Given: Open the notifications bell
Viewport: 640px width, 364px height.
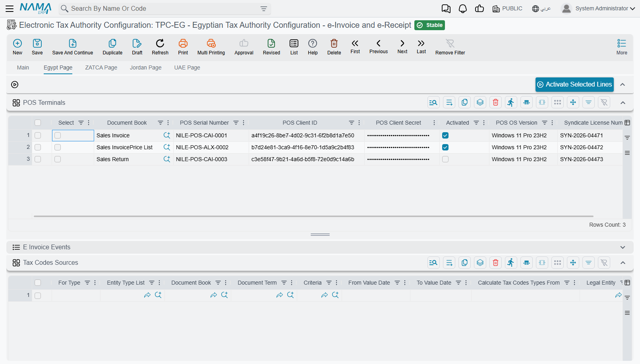Looking at the screenshot, I should coord(463,8).
